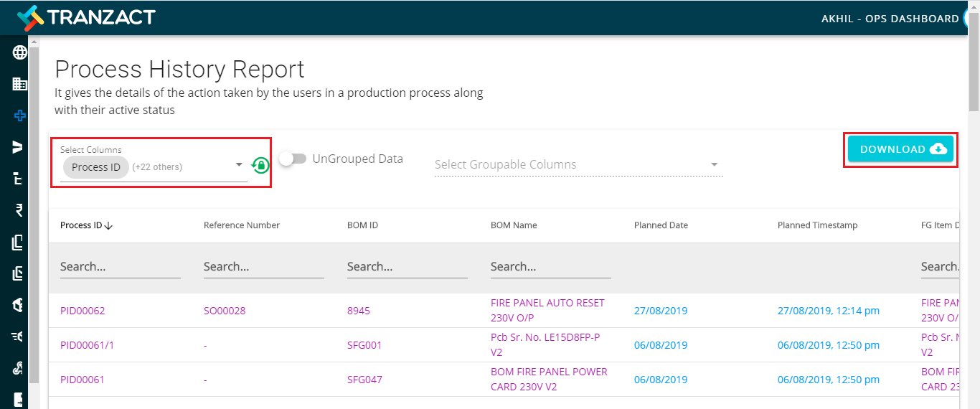This screenshot has width=980, height=409.
Task: Toggle the UnGrouped Data switch
Action: [293, 159]
